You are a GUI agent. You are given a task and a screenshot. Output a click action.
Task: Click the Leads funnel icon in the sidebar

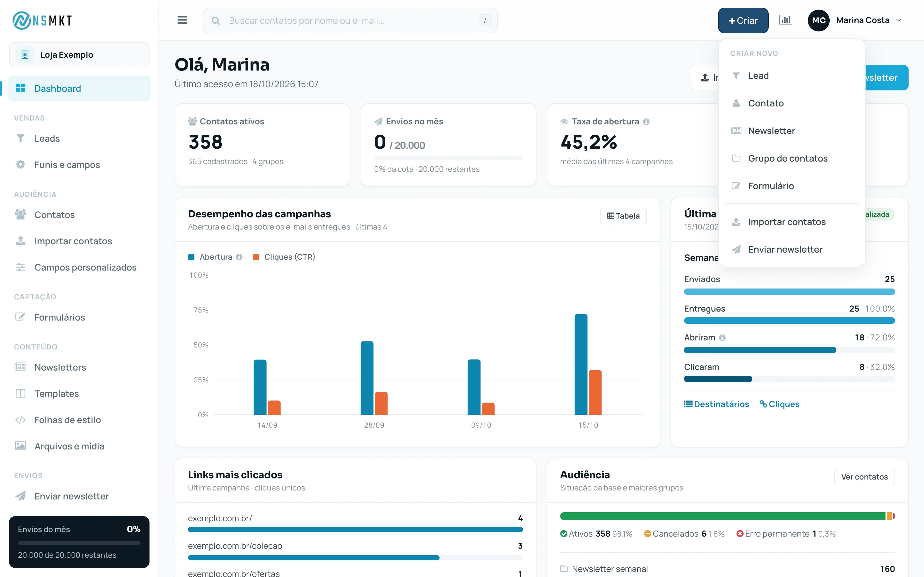point(21,138)
